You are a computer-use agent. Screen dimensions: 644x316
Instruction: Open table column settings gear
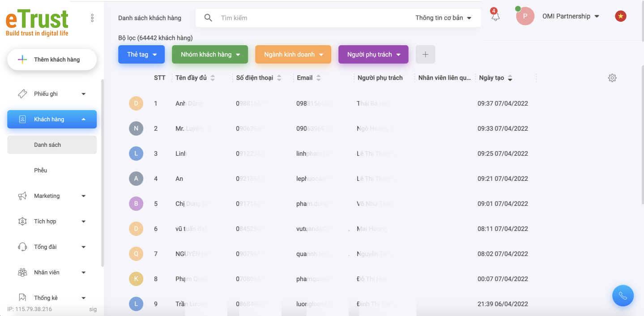pyautogui.click(x=612, y=78)
